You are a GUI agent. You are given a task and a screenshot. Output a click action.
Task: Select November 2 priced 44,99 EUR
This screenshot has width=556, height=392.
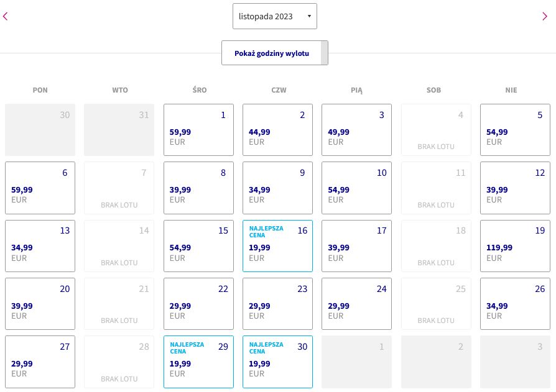point(277,130)
